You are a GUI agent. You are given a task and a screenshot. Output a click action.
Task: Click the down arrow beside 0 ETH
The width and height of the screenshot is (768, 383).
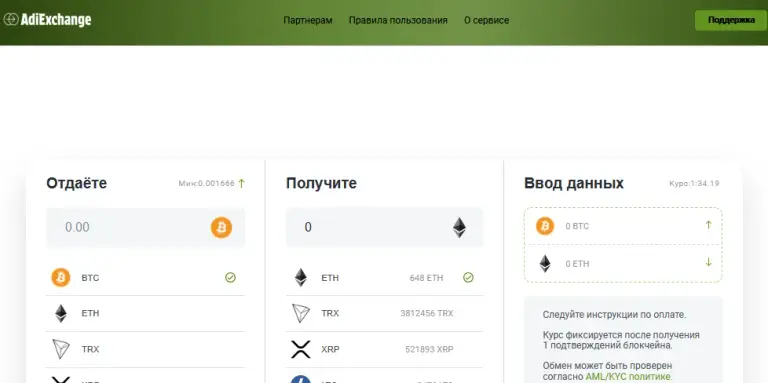pos(708,262)
